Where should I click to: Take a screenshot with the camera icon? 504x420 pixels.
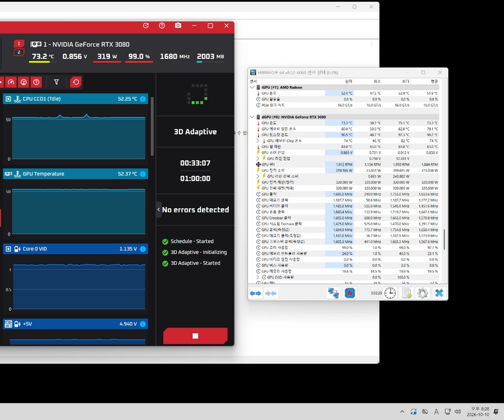(178, 25)
